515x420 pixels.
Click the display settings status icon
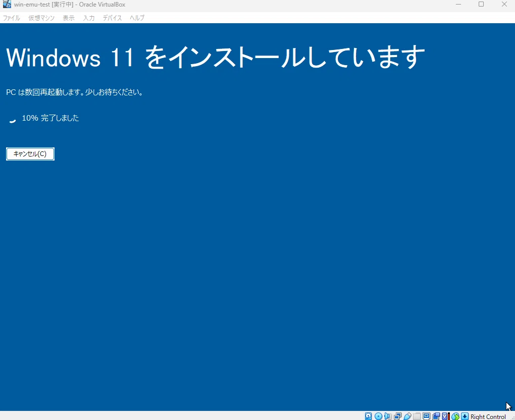coord(426,416)
